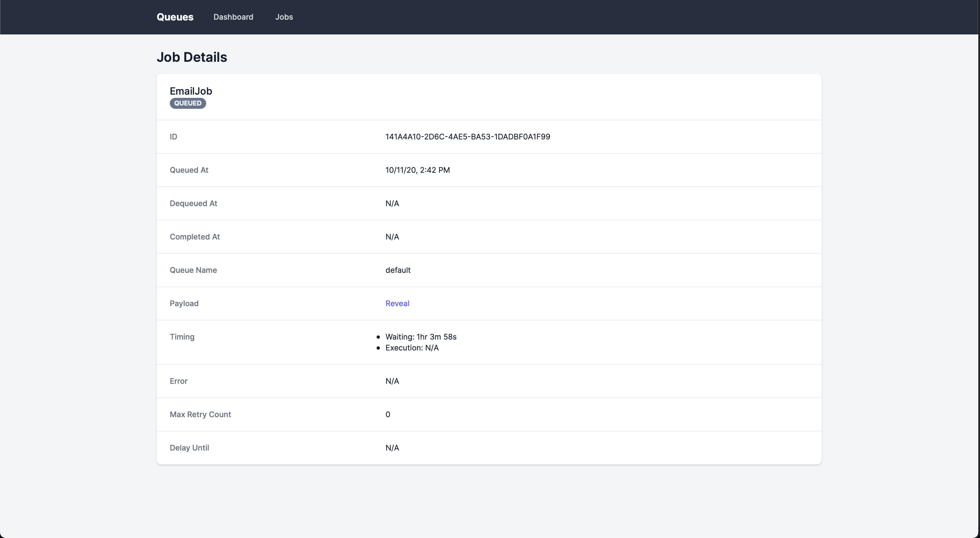The image size is (980, 538).
Task: Reveal the job payload
Action: click(x=397, y=303)
